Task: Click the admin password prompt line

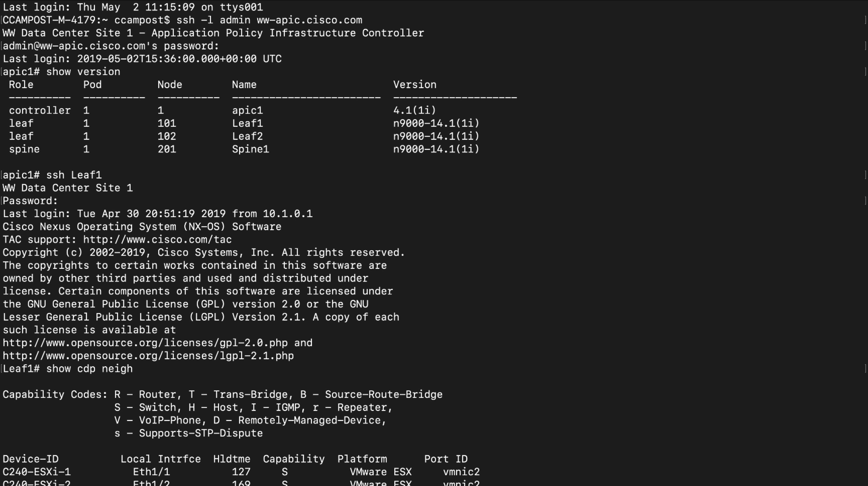Action: tap(111, 46)
